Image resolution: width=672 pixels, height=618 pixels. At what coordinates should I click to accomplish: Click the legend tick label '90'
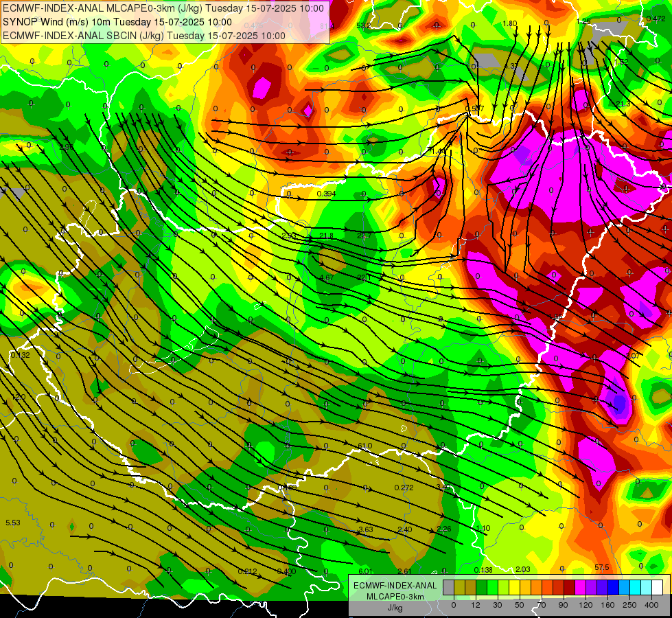coord(563,605)
